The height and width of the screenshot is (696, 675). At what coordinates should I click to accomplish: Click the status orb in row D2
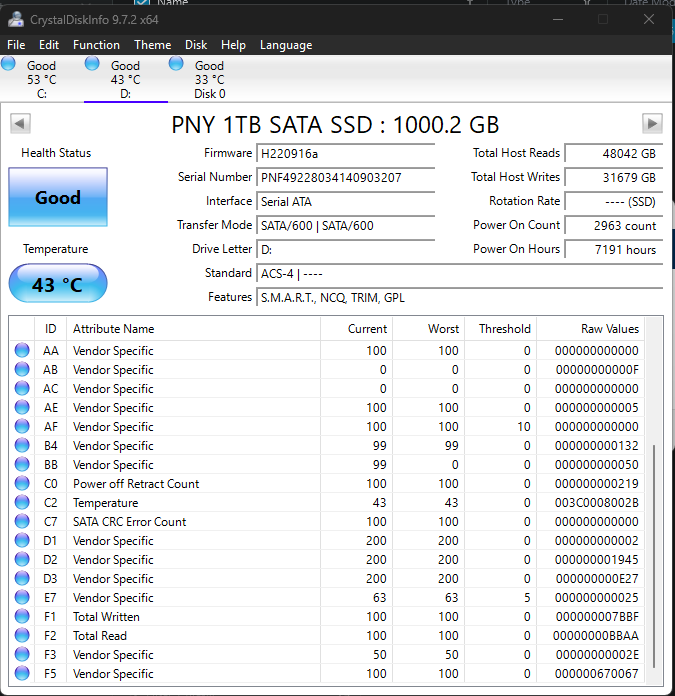click(22, 559)
